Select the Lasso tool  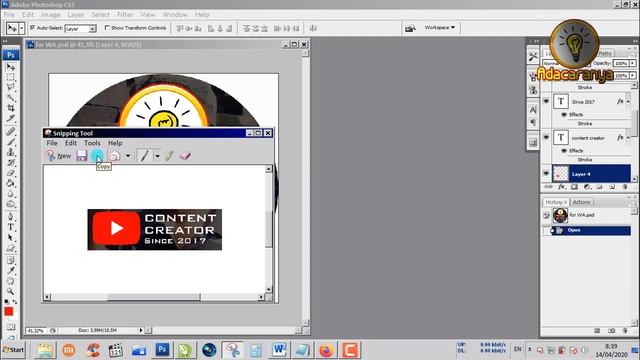pyautogui.click(x=11, y=87)
